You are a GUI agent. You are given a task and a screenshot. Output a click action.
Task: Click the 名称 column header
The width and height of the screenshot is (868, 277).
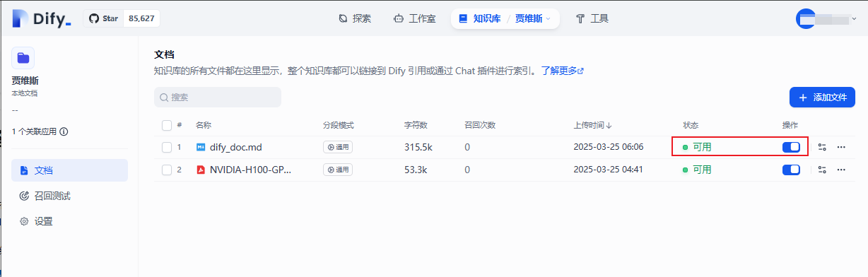point(204,125)
